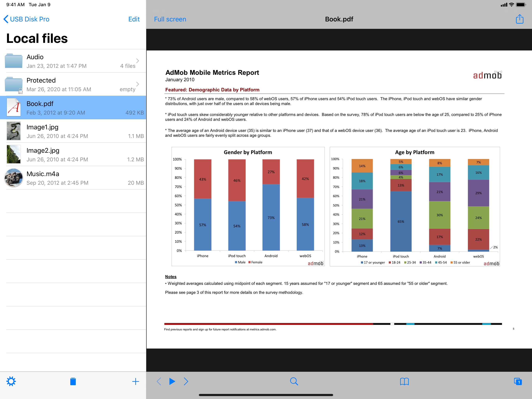
Task: Click Age by Platform chart
Action: (x=415, y=207)
